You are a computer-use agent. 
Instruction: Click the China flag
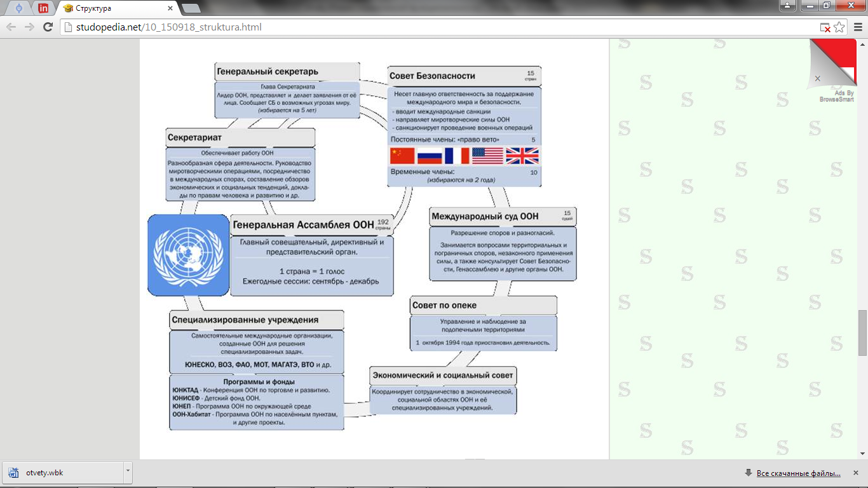402,156
